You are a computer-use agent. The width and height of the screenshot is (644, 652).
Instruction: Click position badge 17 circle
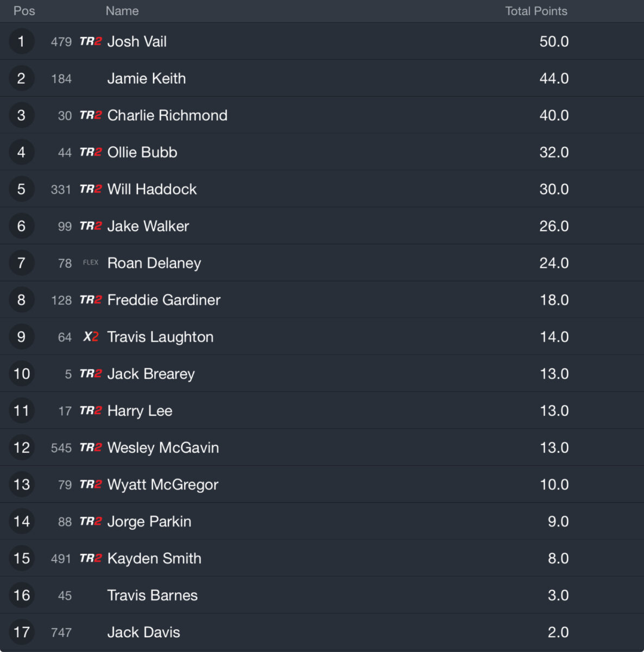point(21,632)
